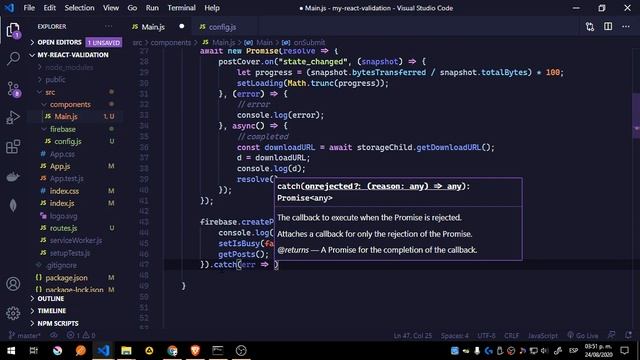
Task: Expand the NPM Scripts section
Action: click(x=76, y=323)
